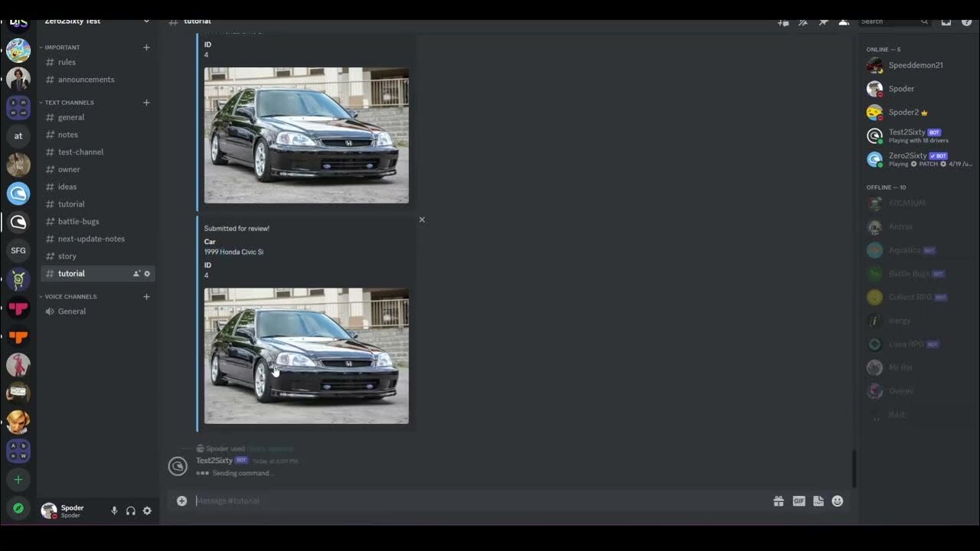The image size is (980, 551).
Task: Open the blue helmet server icon
Action: [x=18, y=193]
